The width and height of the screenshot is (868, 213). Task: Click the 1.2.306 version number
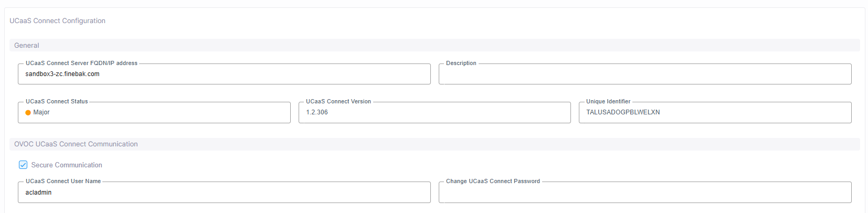(317, 112)
